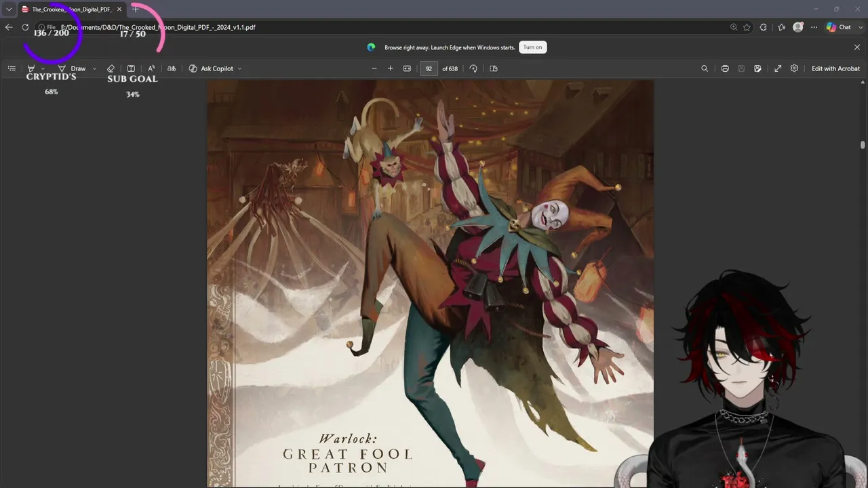Expand Ask Copilot dropdown arrow
The width and height of the screenshot is (868, 488).
click(x=239, y=68)
